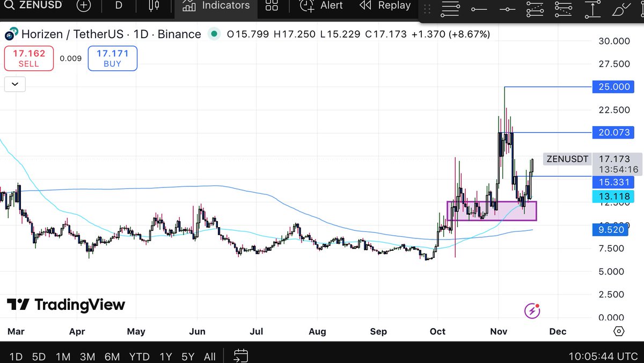Click legend title Horizen / TetherUS · 1D · Binance
This screenshot has width=644, height=363.
[111, 34]
